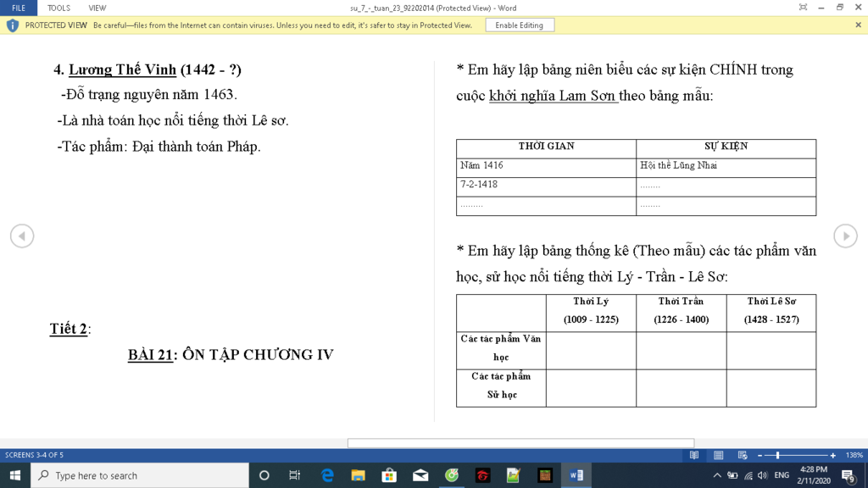
Task: Go to next screen arrow
Action: pos(845,236)
